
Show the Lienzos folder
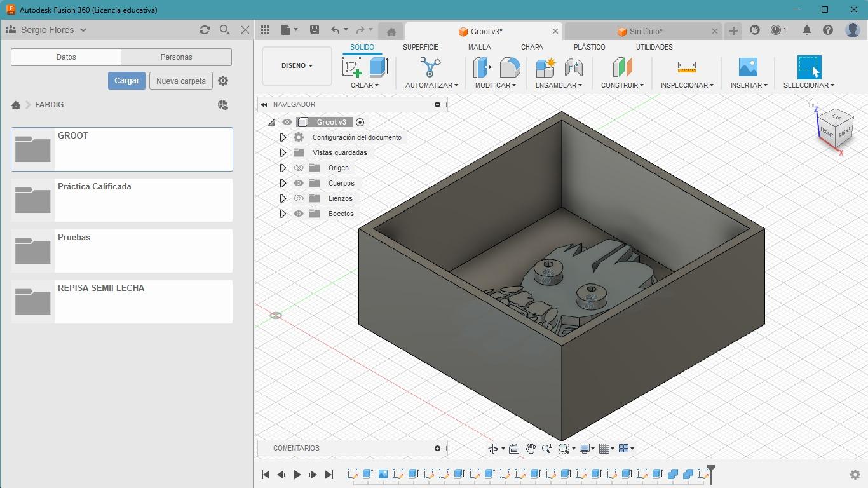[299, 198]
